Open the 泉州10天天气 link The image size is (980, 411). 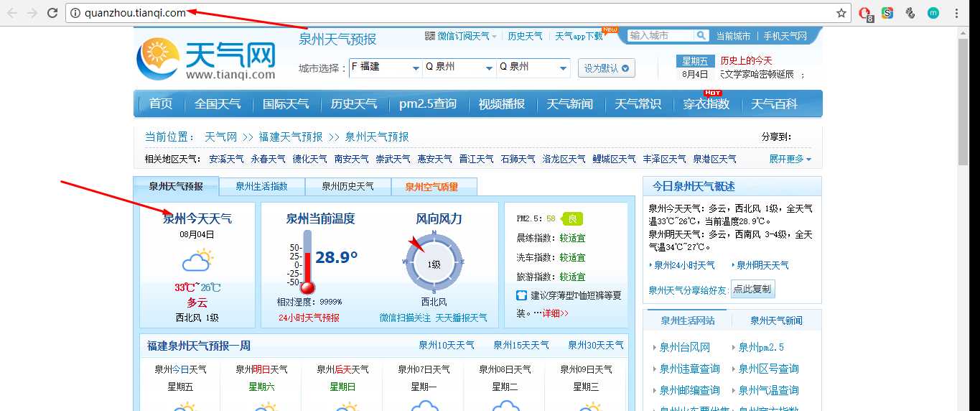tap(447, 345)
